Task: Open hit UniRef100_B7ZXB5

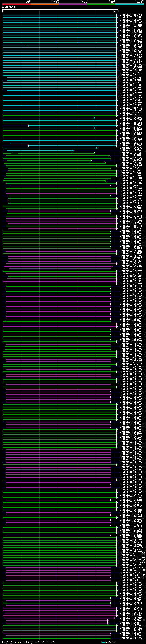Action: 131,30
